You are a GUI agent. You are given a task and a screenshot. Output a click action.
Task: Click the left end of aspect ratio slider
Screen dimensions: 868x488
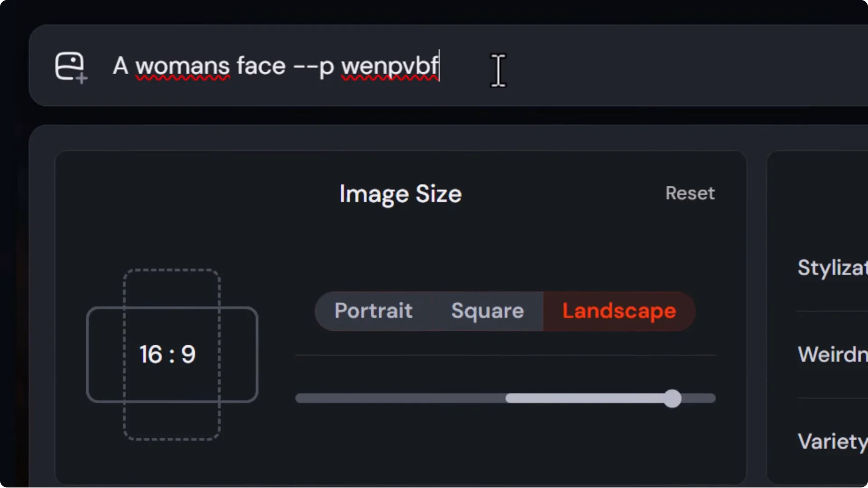click(x=300, y=398)
